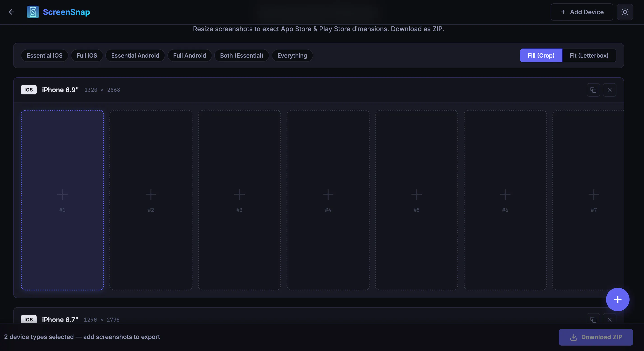Image resolution: width=644 pixels, height=351 pixels.
Task: Add screenshot to slot #6
Action: (505, 200)
